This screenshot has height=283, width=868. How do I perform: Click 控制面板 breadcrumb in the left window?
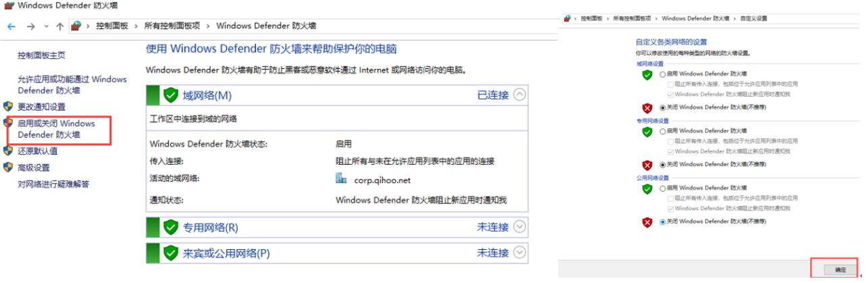point(113,26)
